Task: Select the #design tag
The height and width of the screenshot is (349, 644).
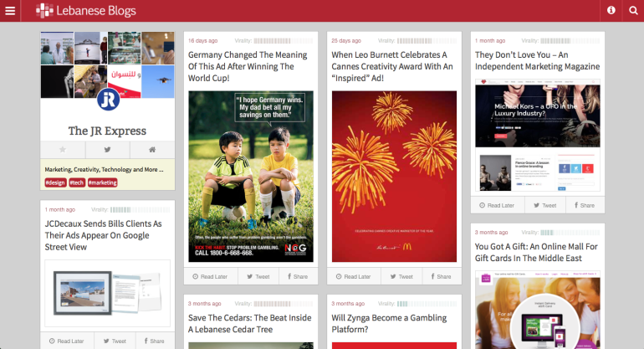Action: click(55, 182)
